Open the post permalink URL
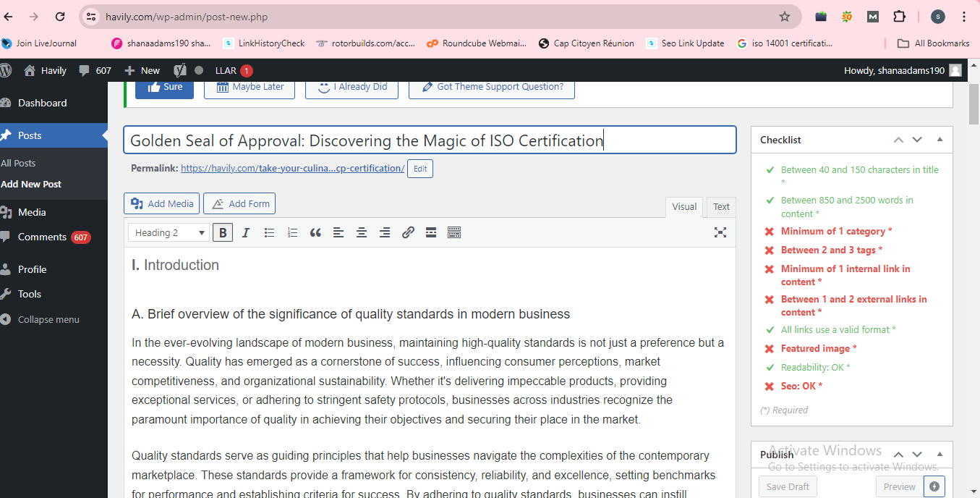The width and height of the screenshot is (980, 498). tap(292, 168)
